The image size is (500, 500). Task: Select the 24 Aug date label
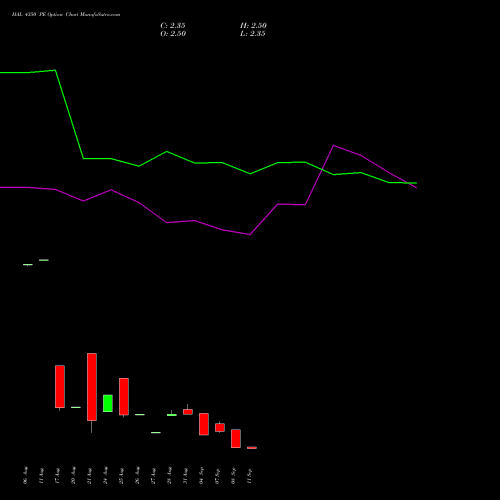tap(105, 475)
